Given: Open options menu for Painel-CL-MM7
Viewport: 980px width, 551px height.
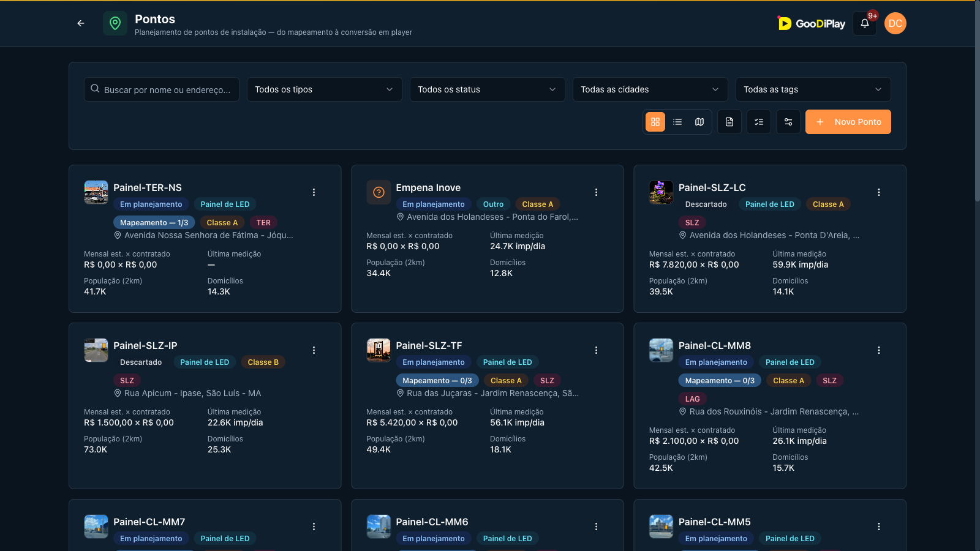Looking at the screenshot, I should click(314, 527).
